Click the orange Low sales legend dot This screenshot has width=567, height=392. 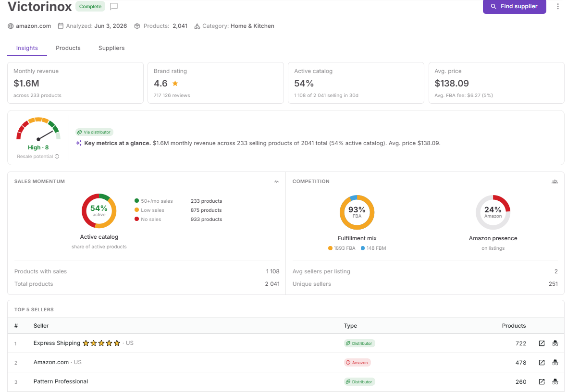click(136, 210)
